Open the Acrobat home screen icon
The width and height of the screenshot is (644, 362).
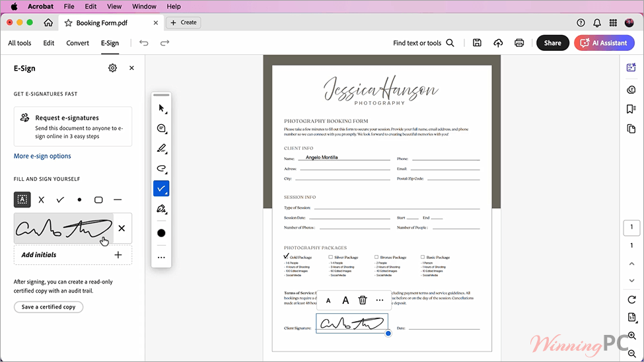point(48,22)
